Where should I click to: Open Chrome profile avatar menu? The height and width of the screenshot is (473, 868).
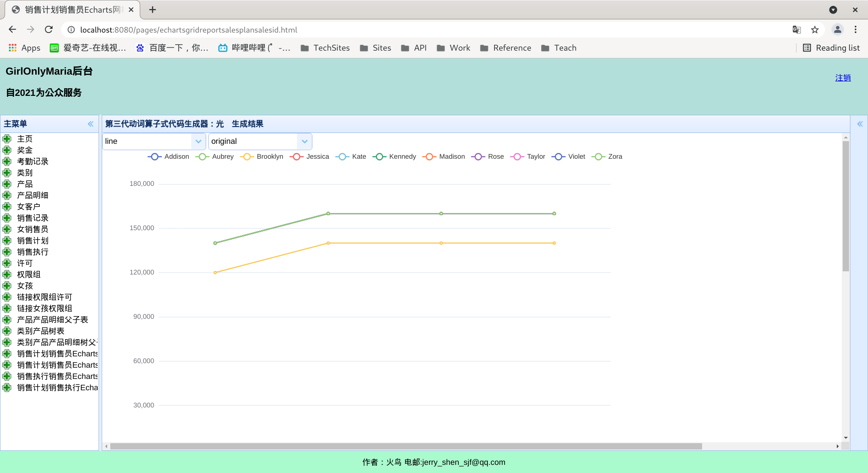coord(837,30)
